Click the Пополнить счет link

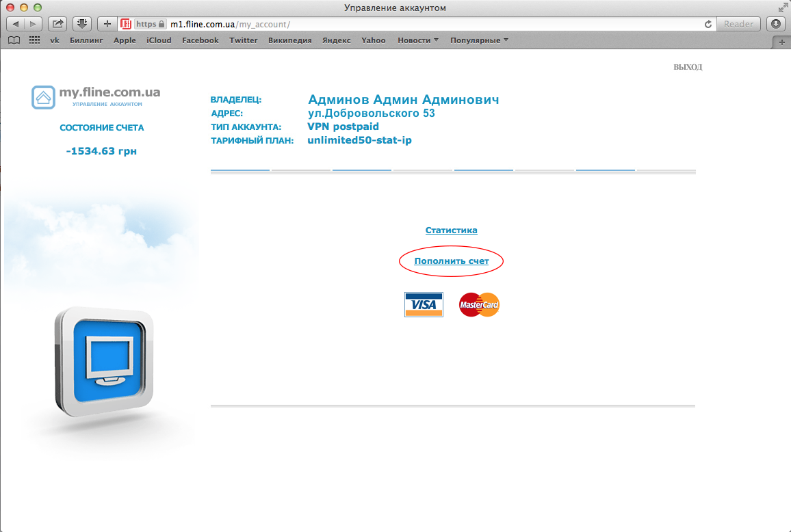coord(451,261)
